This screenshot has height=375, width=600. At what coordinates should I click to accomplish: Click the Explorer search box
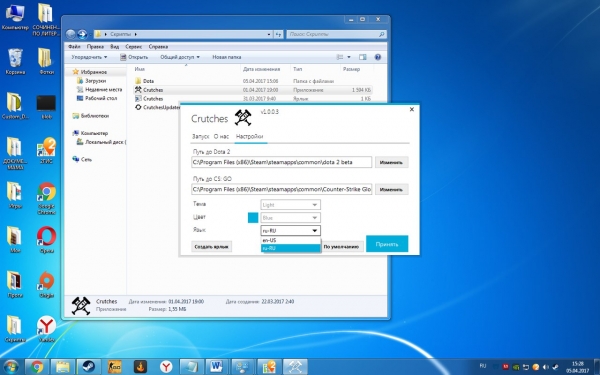[336, 34]
